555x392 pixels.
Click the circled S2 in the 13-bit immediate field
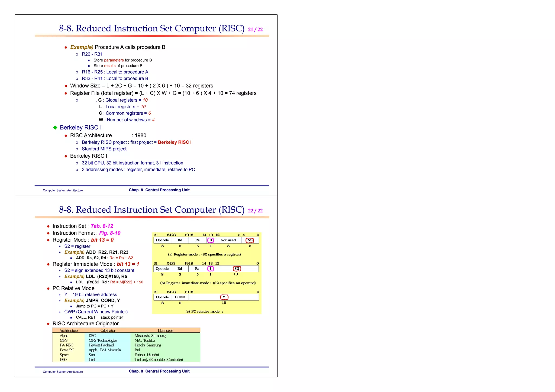(237, 269)
